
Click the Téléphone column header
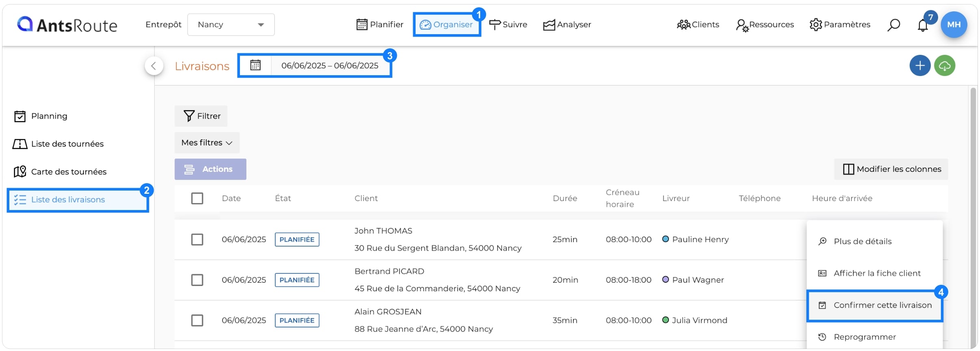[760, 198]
